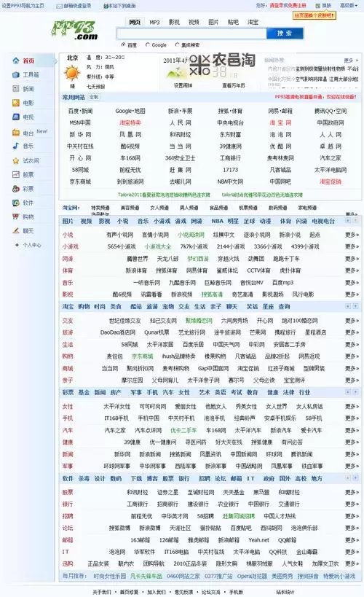Open the 高级版 dropdown at top right
This screenshot has width=364, height=597.
(x=349, y=6)
